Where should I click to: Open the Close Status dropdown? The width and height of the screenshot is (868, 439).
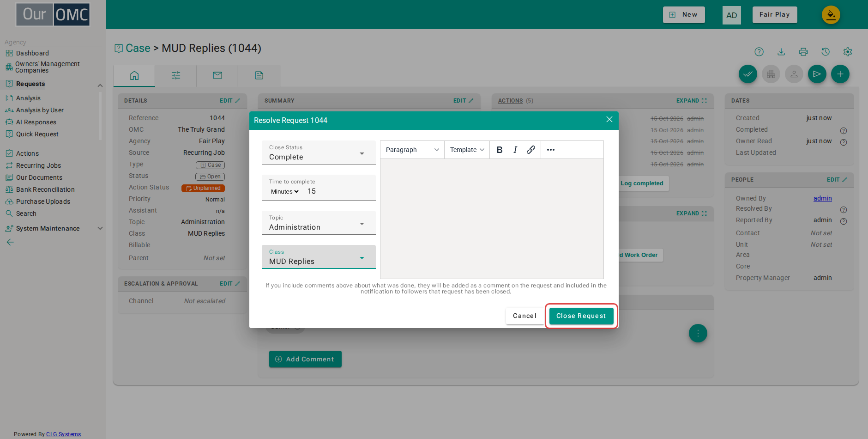319,152
